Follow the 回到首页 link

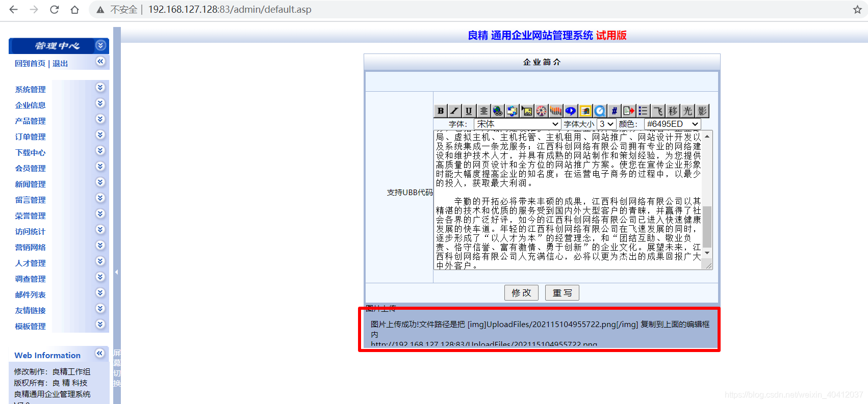click(x=30, y=64)
